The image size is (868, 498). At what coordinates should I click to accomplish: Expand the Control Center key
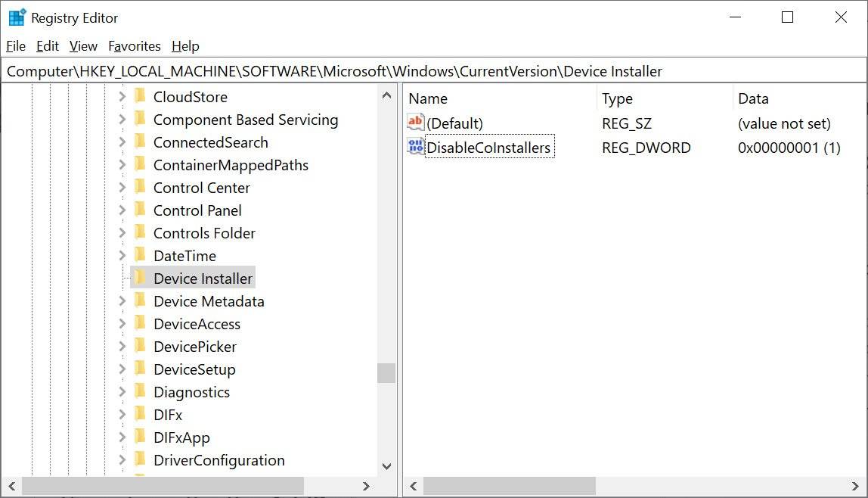[122, 187]
